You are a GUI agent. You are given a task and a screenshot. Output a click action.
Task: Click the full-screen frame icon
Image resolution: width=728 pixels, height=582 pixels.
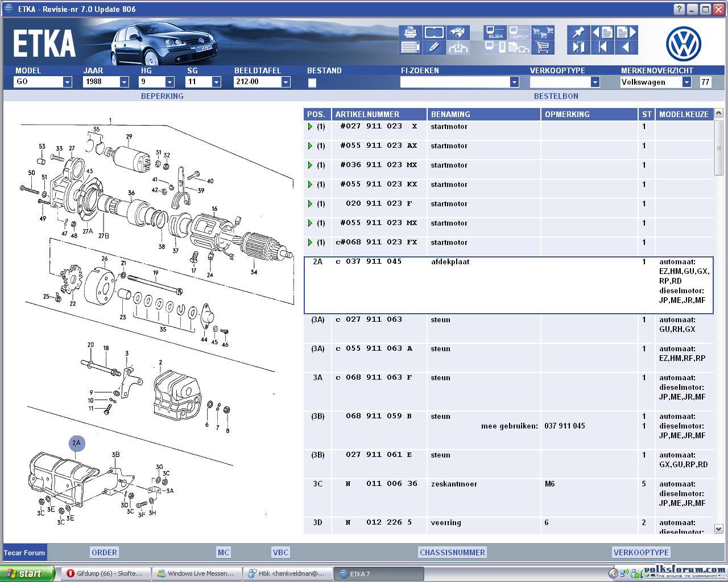434,32
